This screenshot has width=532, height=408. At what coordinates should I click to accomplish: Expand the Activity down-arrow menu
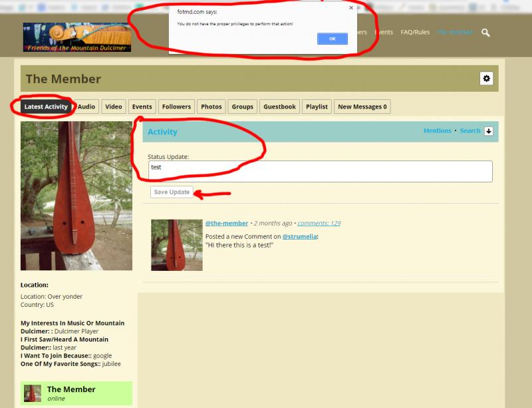pyautogui.click(x=489, y=131)
